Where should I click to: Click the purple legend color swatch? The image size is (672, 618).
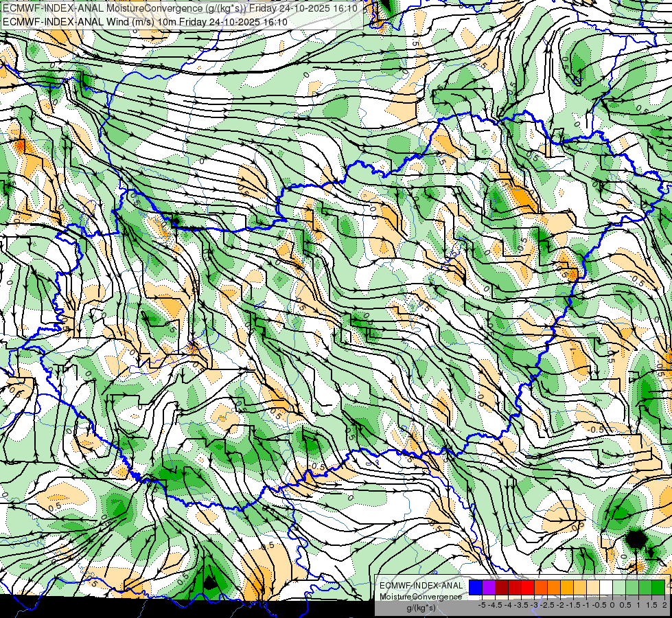(x=489, y=588)
